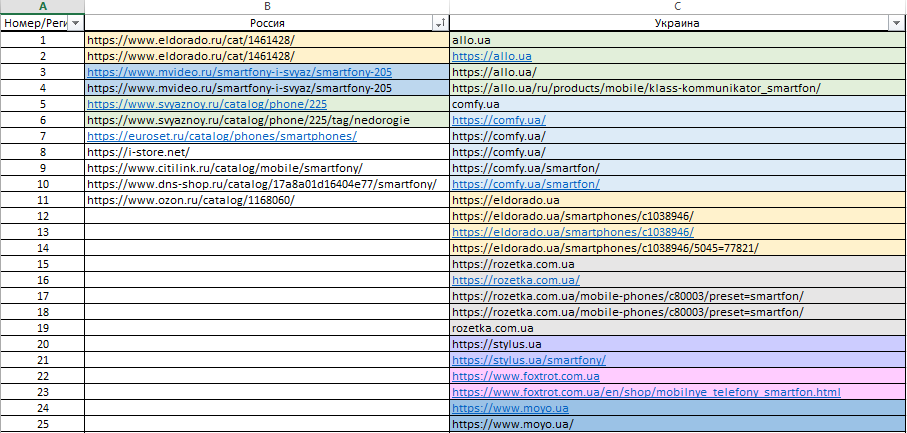
Task: Select plain eldorado.ua/smartphones/c1038946/ cell in row 12
Action: (x=677, y=216)
